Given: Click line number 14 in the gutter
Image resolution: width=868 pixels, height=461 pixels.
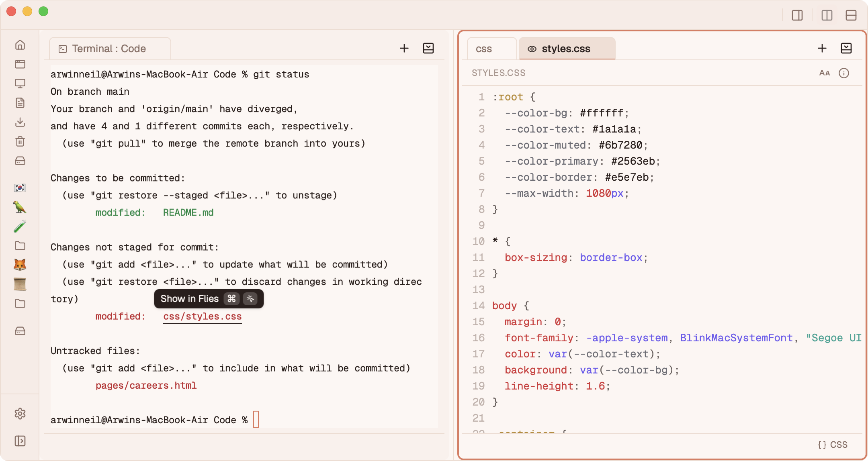Looking at the screenshot, I should coord(478,306).
